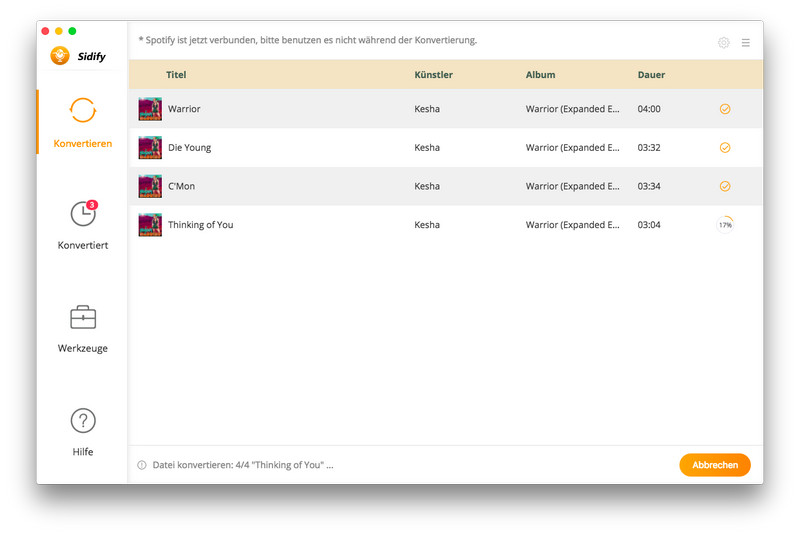Click the Sidify logo icon
This screenshot has width=800, height=536.
[x=60, y=56]
